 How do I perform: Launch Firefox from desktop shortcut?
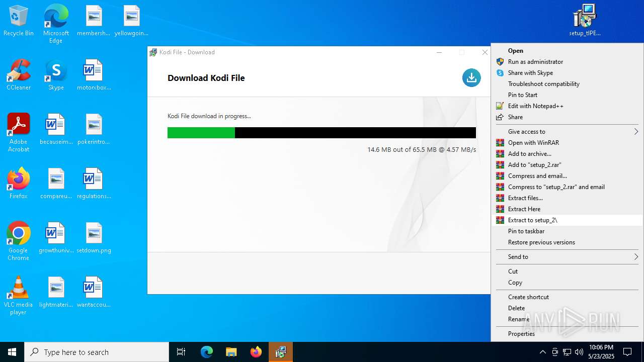[19, 184]
